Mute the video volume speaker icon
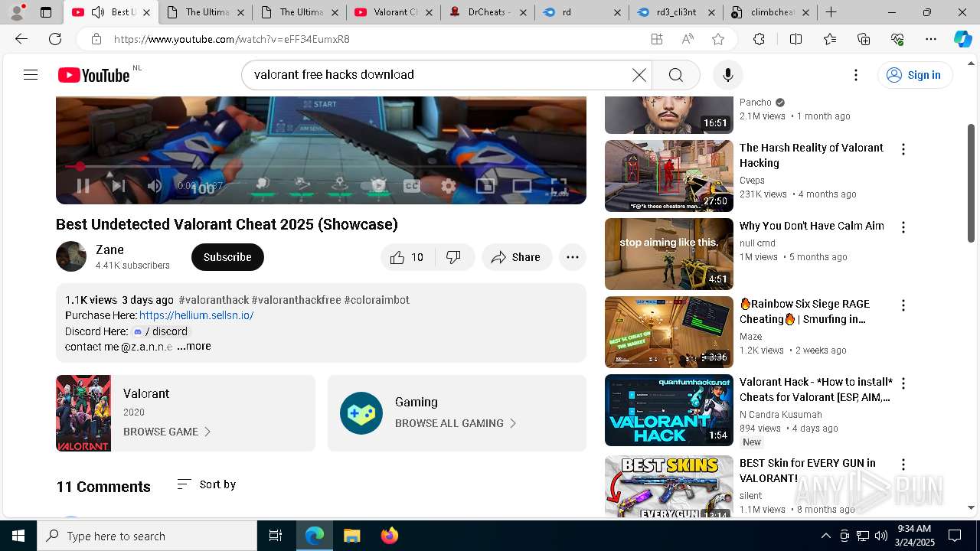Image resolution: width=980 pixels, height=551 pixels. click(x=155, y=185)
